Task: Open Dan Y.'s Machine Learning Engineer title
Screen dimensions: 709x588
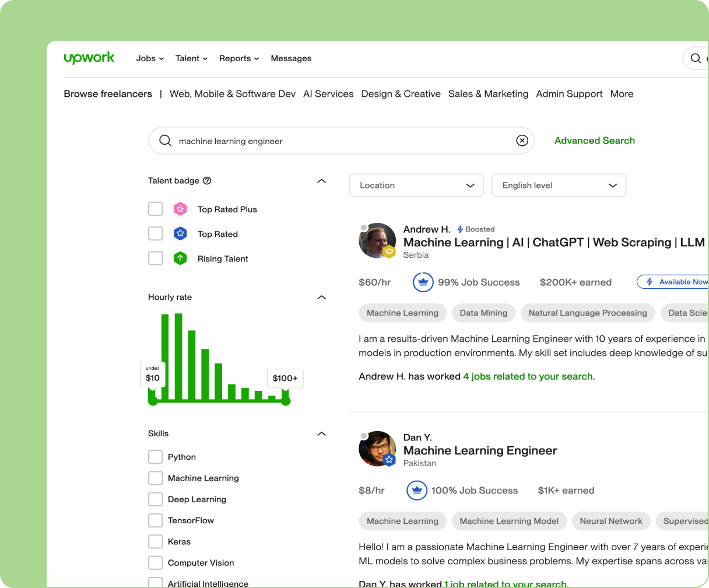Action: pos(480,450)
